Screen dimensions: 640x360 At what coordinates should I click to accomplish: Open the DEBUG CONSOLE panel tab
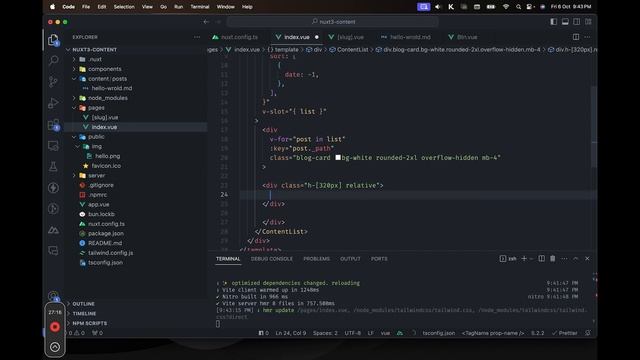click(x=271, y=259)
